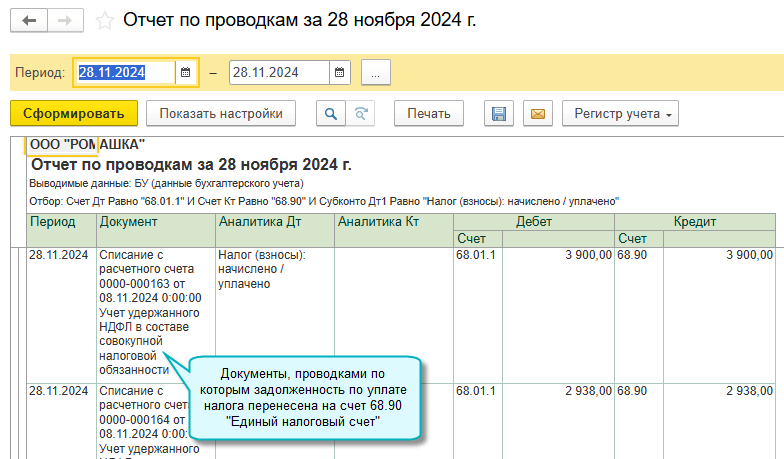Select credit account 68.90 in first row

tap(639, 315)
